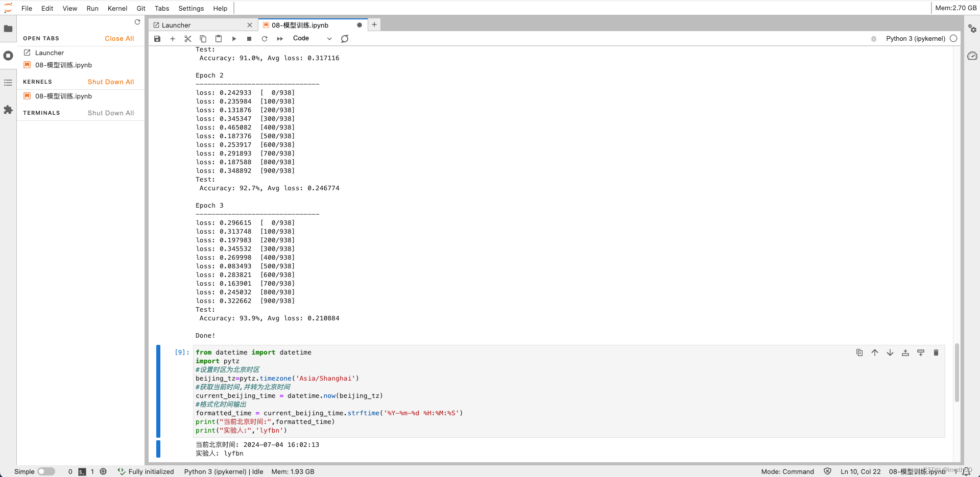The image size is (980, 477).
Task: Open a new launcher tab with plus button
Action: pyautogui.click(x=374, y=24)
